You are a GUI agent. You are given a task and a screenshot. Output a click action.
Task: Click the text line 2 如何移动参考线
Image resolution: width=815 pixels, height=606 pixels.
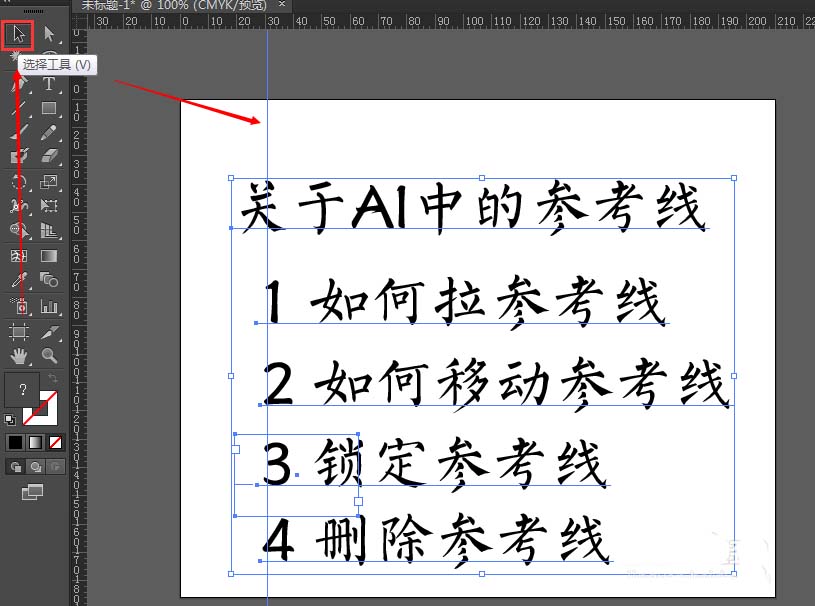click(496, 383)
